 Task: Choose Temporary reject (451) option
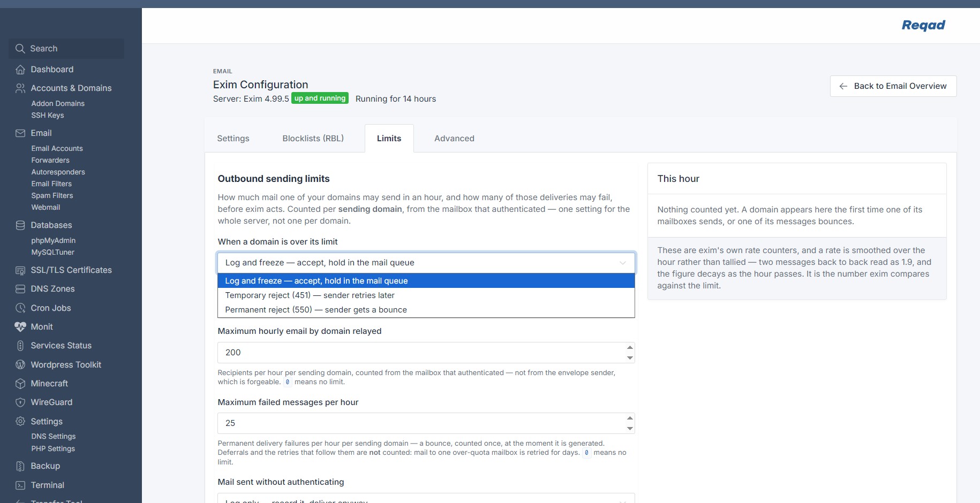point(426,295)
